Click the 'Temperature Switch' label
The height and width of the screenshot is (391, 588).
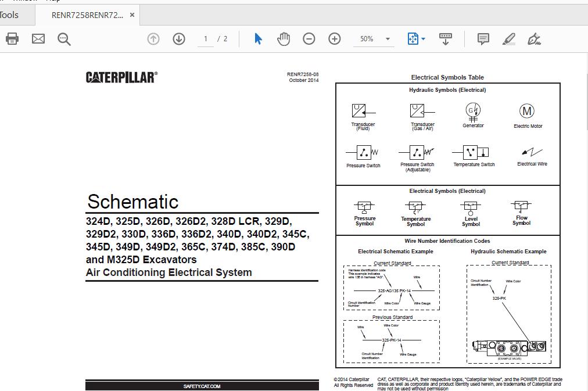[474, 164]
